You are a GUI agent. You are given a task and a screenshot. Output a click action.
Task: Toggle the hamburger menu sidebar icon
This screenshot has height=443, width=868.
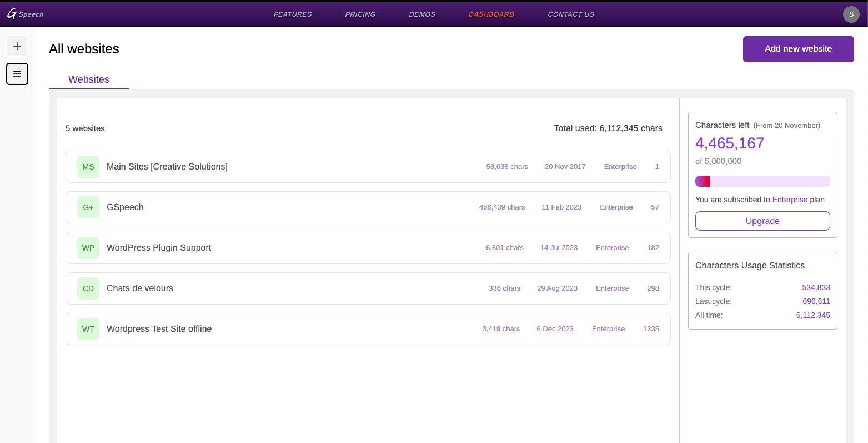(x=17, y=74)
